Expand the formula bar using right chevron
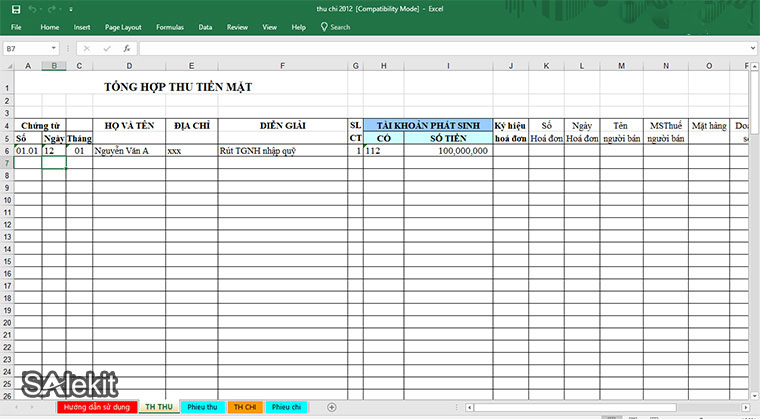Screen dimensions: 760x419 coord(752,48)
